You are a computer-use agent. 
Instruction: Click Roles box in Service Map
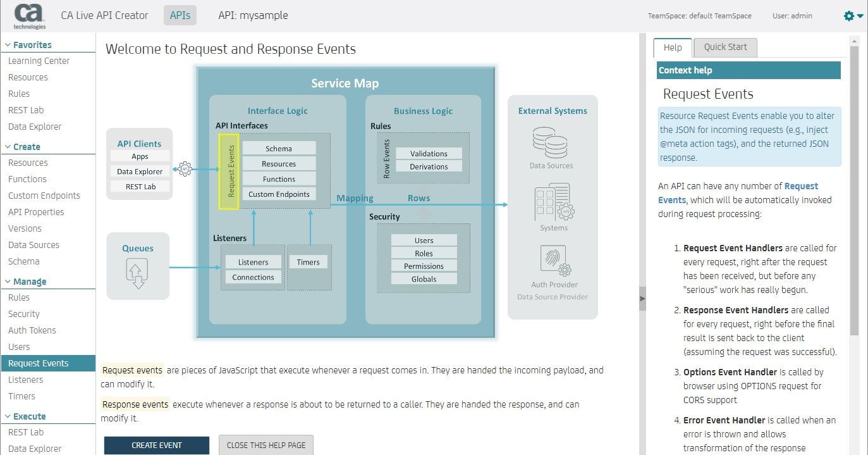click(424, 253)
